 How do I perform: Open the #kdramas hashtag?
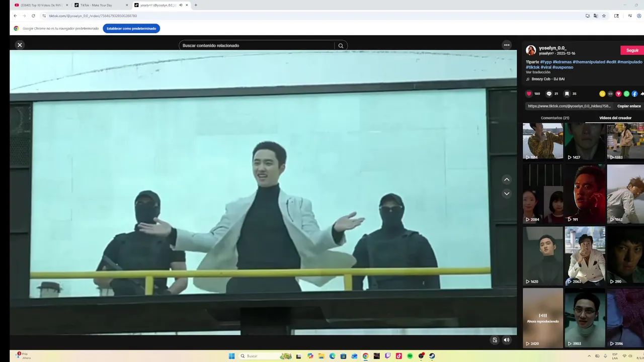click(562, 62)
